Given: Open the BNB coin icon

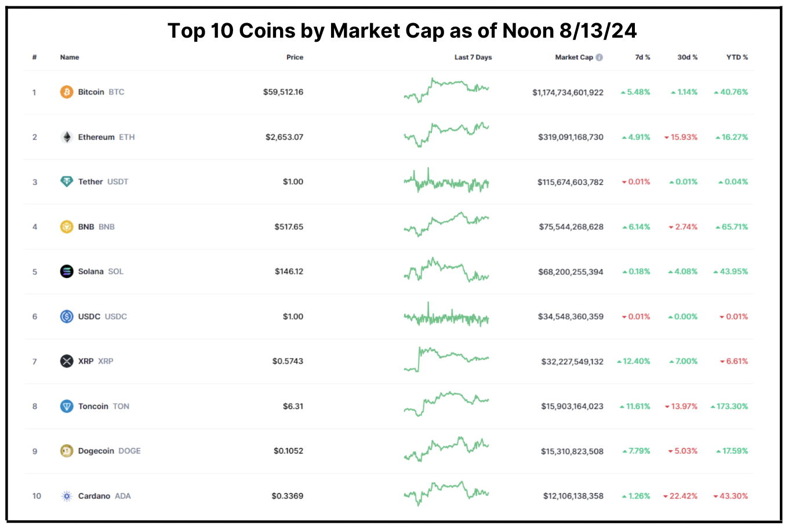Looking at the screenshot, I should (x=66, y=227).
